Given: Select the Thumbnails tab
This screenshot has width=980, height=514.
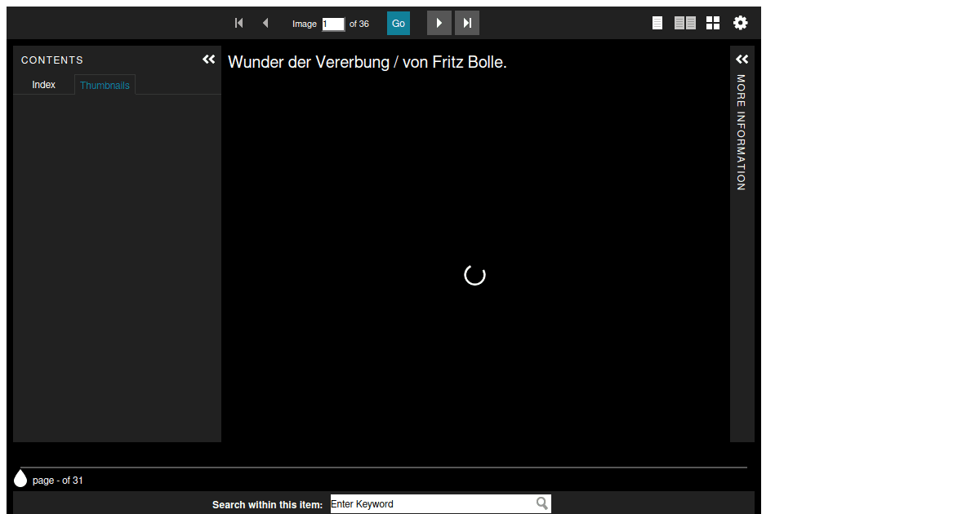Looking at the screenshot, I should tap(105, 84).
